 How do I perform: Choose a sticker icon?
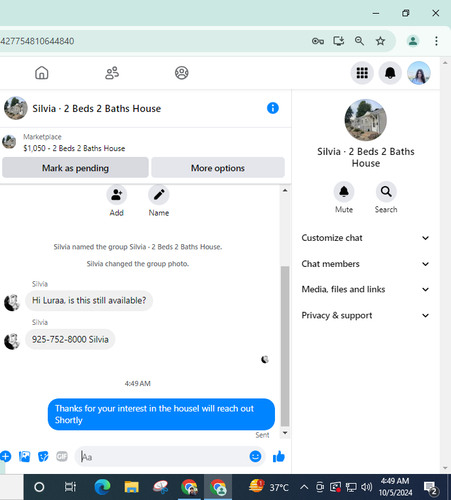click(x=43, y=456)
